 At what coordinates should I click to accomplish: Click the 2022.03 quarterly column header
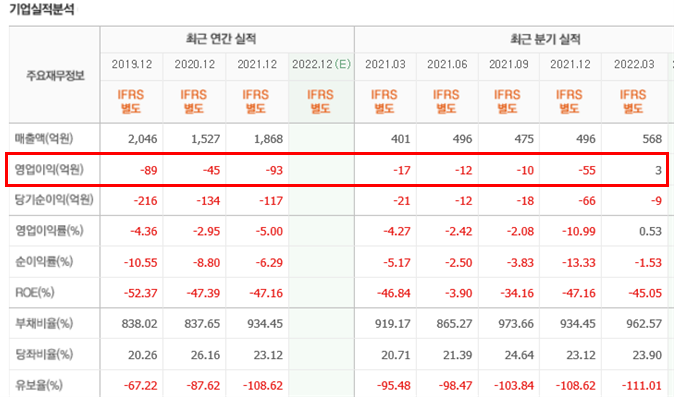point(634,65)
